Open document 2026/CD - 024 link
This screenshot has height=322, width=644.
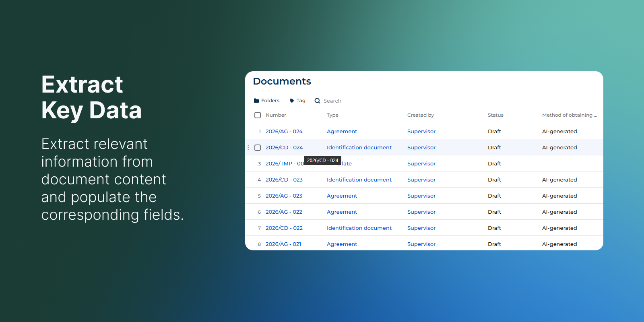coord(284,148)
